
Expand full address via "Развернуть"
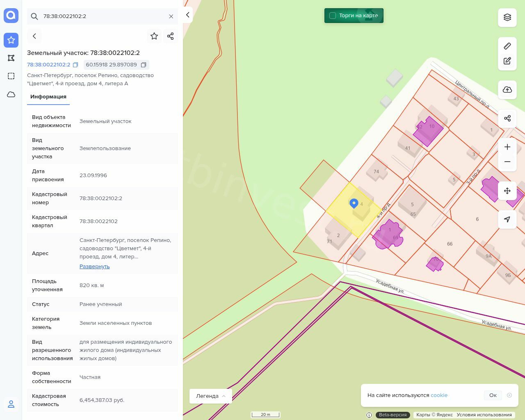pos(94,266)
